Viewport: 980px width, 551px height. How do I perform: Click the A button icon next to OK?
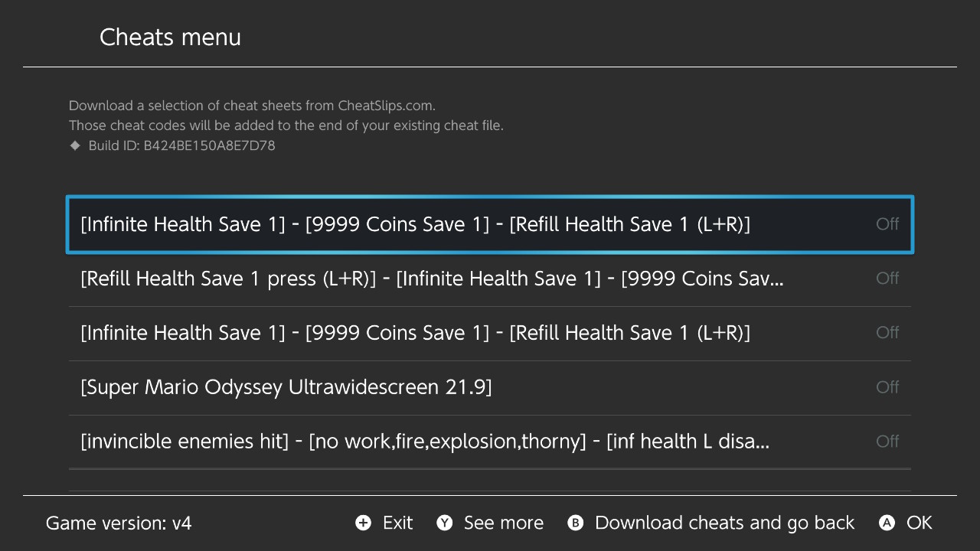(887, 523)
